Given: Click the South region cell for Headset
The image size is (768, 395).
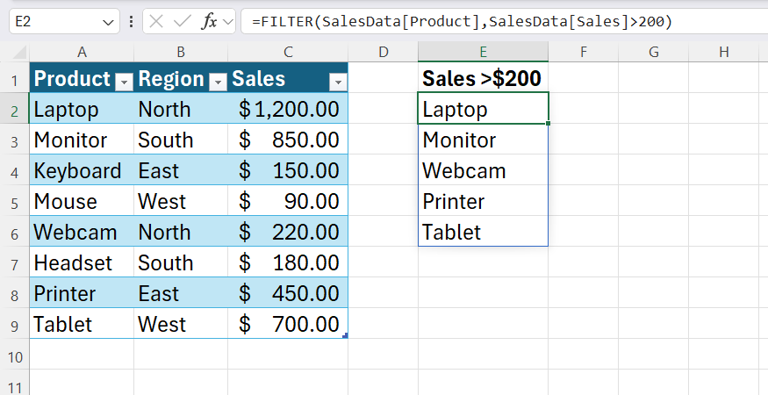Looking at the screenshot, I should 181,263.
